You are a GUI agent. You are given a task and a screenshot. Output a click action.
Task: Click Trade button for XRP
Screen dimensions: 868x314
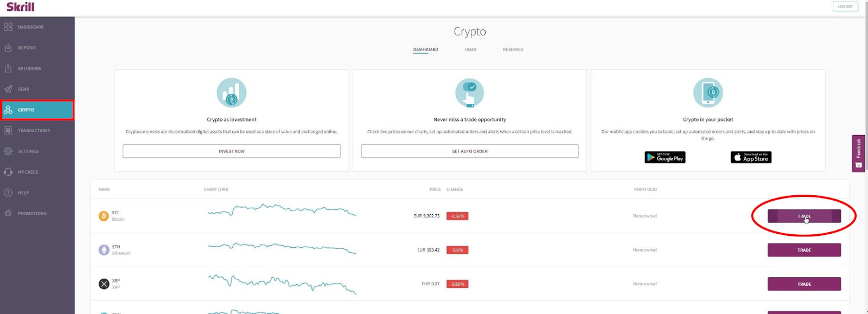tap(804, 284)
